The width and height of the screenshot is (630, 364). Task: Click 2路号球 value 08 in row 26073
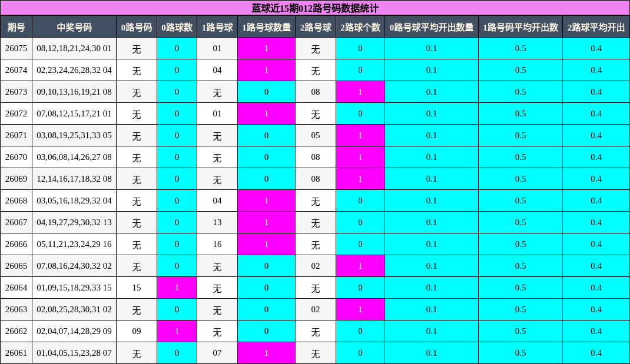pos(316,92)
